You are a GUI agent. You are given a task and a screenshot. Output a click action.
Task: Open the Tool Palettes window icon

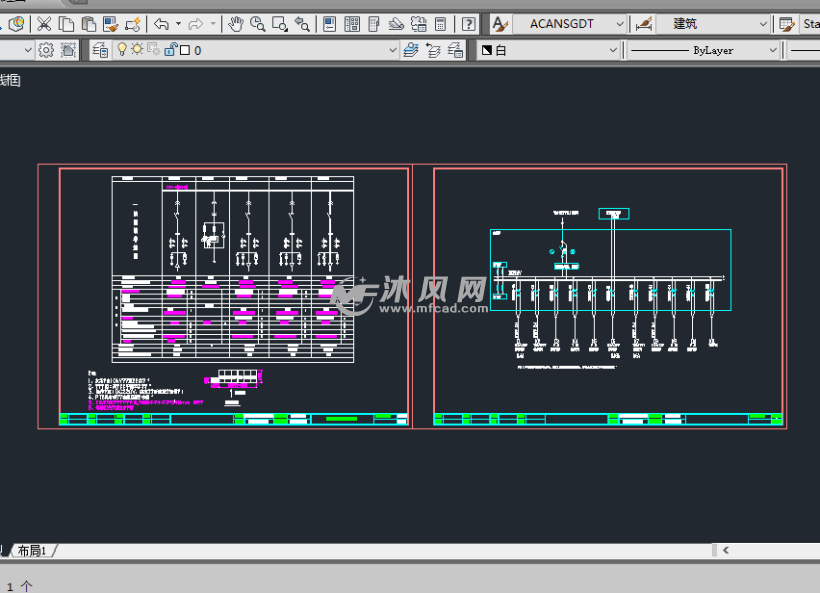374,24
